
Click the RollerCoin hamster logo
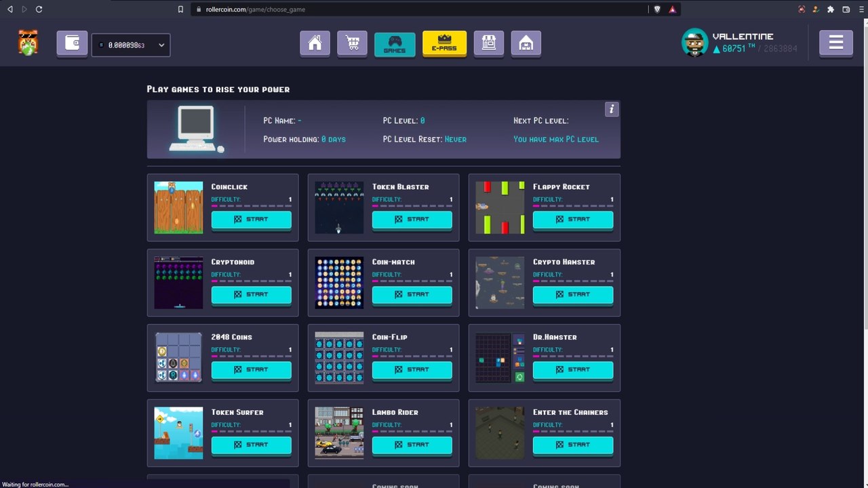click(28, 43)
